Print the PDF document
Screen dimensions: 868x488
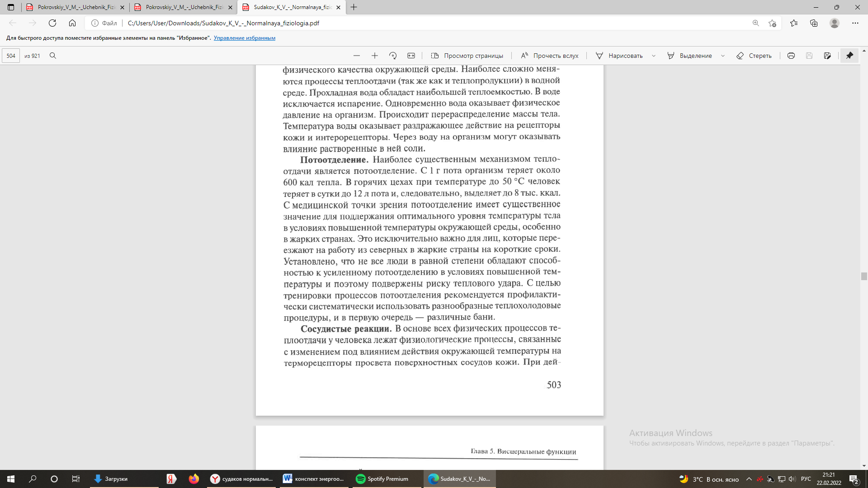(x=791, y=56)
